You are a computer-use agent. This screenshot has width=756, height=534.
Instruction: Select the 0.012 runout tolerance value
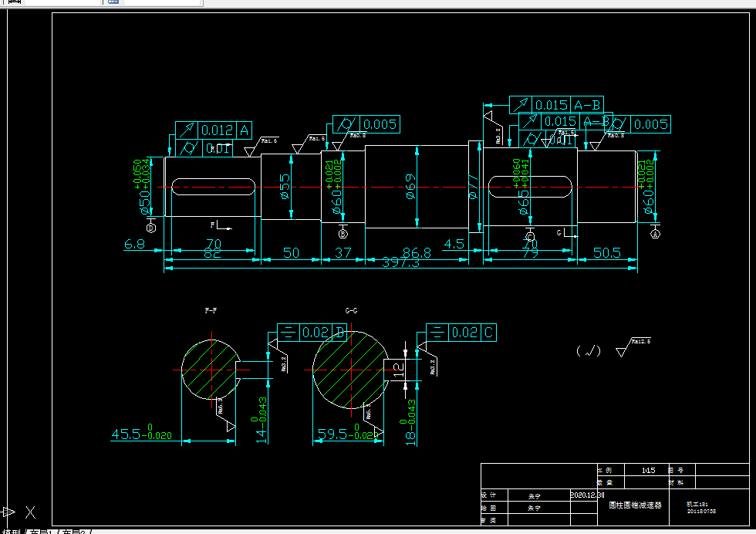point(217,130)
